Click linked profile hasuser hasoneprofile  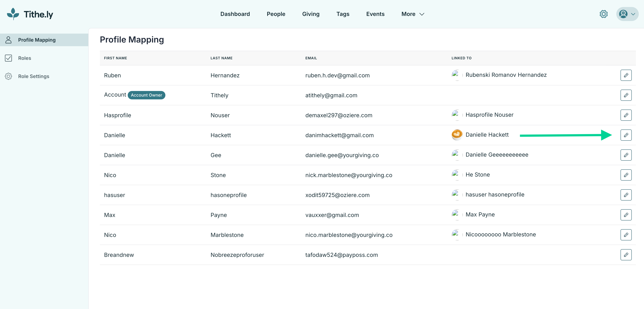coord(495,195)
